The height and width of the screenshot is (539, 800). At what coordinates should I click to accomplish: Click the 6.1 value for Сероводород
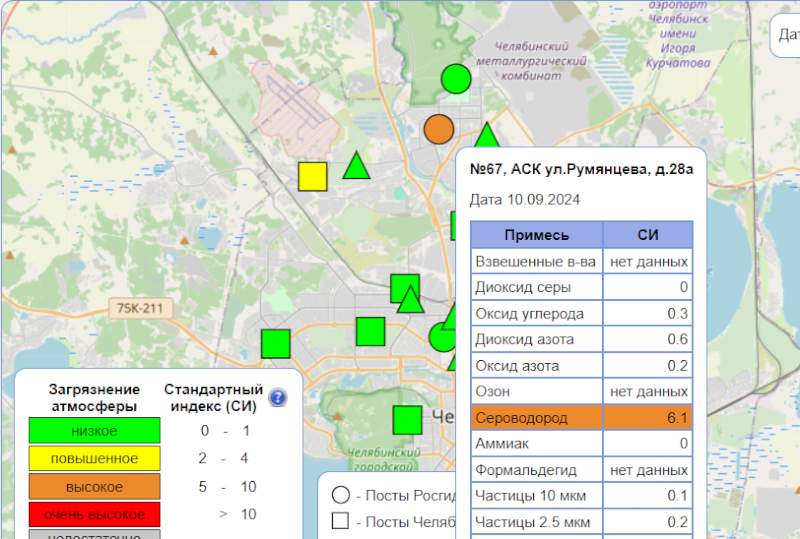pyautogui.click(x=678, y=418)
